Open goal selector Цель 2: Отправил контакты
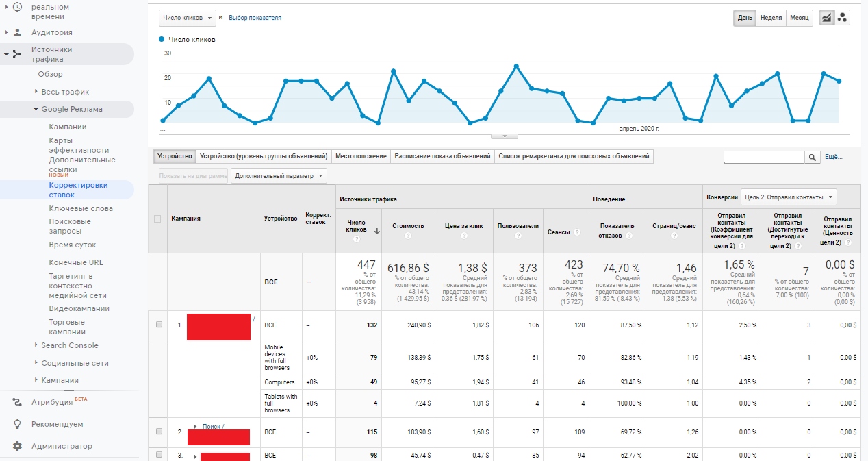 tap(789, 197)
